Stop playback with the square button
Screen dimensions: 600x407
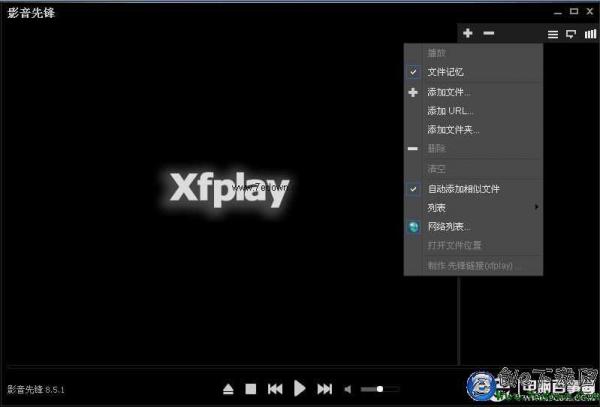(x=251, y=389)
